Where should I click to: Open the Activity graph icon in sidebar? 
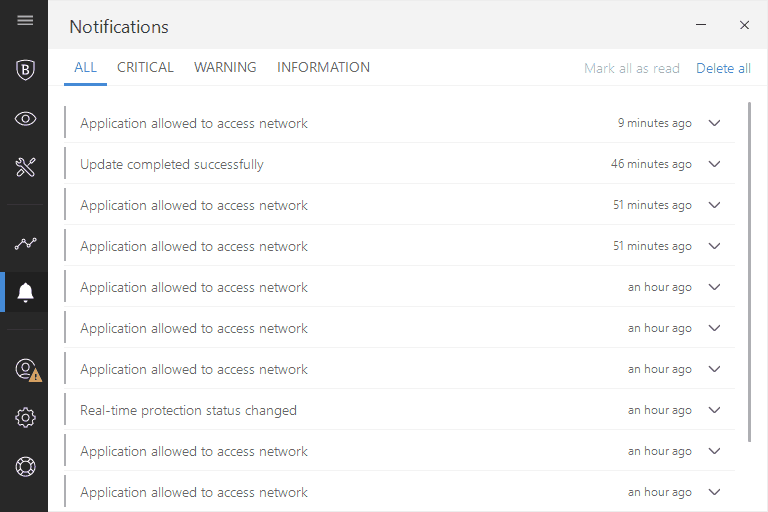[x=25, y=244]
